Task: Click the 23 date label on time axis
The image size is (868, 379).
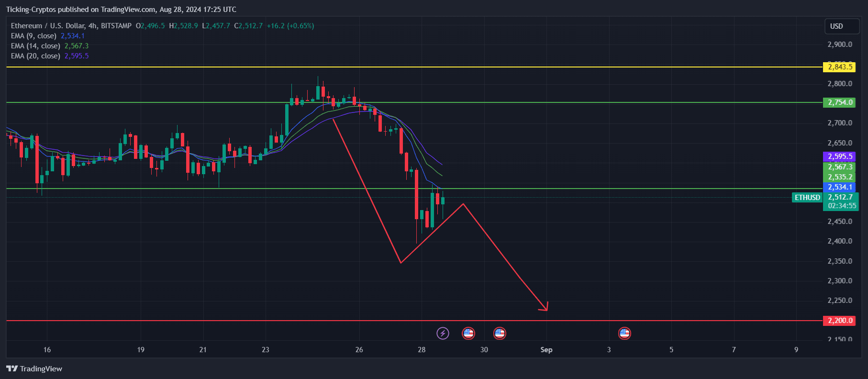Action: coord(266,350)
